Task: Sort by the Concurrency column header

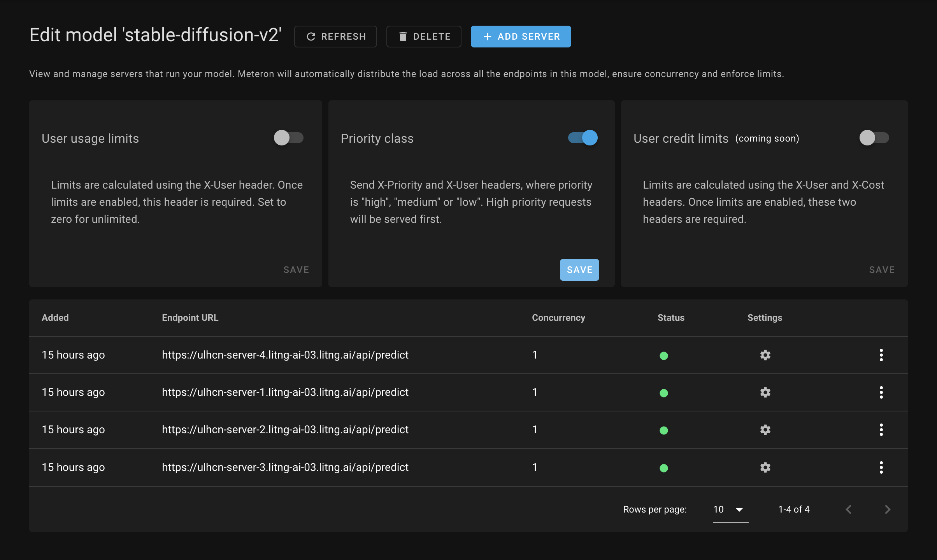Action: point(558,318)
